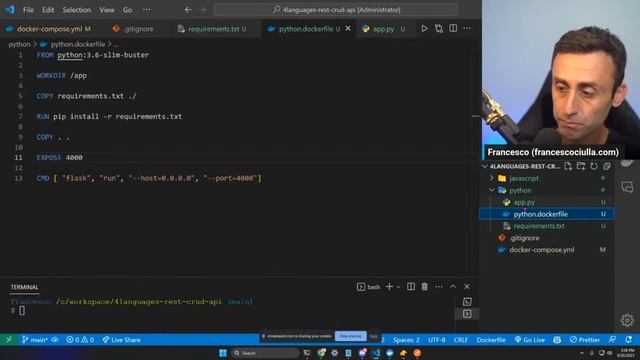The height and width of the screenshot is (360, 640).
Task: Click the bash terminal profile label
Action: point(369,287)
